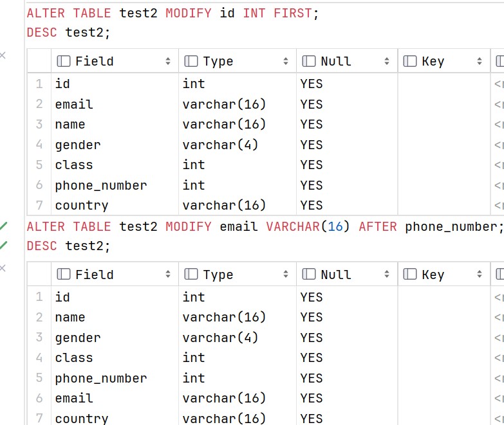This screenshot has height=425, width=504.
Task: Sort first table by Type column arrows
Action: 286,61
